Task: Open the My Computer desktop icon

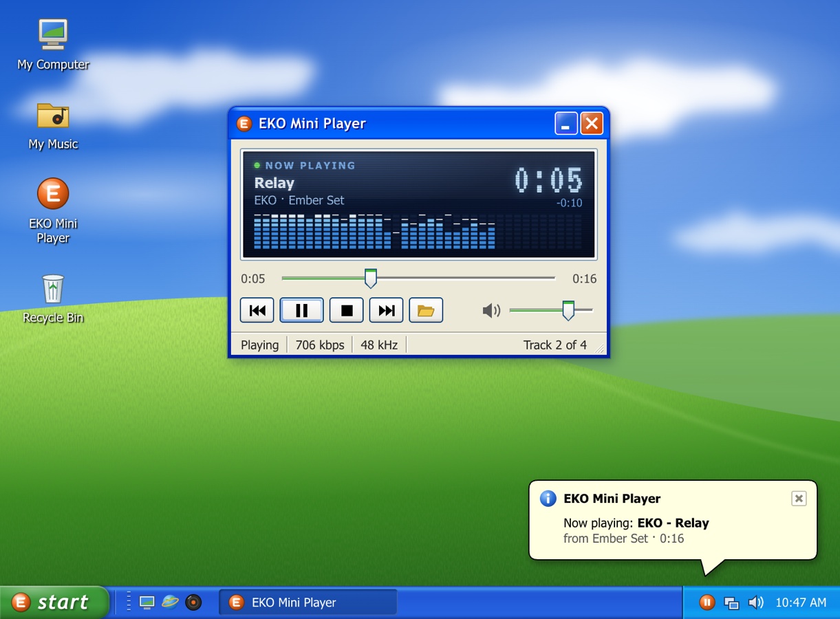Action: tap(53, 45)
